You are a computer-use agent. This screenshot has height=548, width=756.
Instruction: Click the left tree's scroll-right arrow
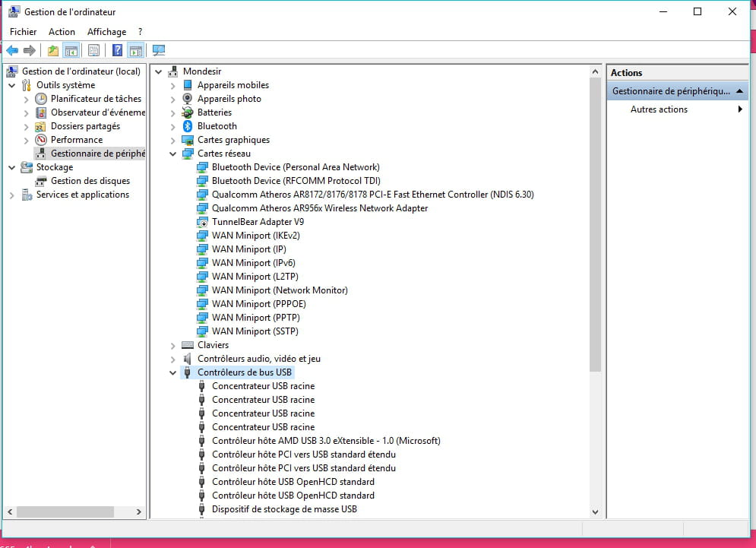[139, 512]
